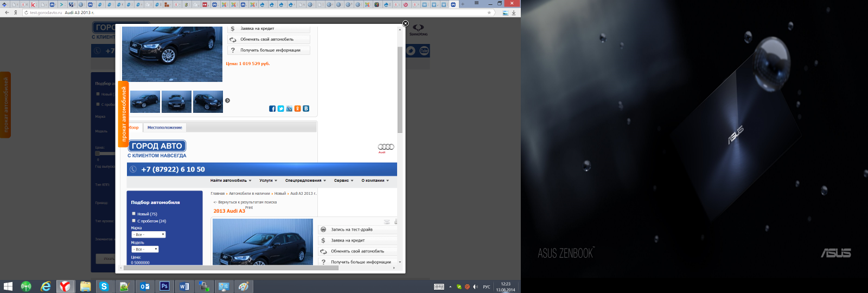
Task: Open Internet Explorer from taskbar
Action: [x=46, y=286]
